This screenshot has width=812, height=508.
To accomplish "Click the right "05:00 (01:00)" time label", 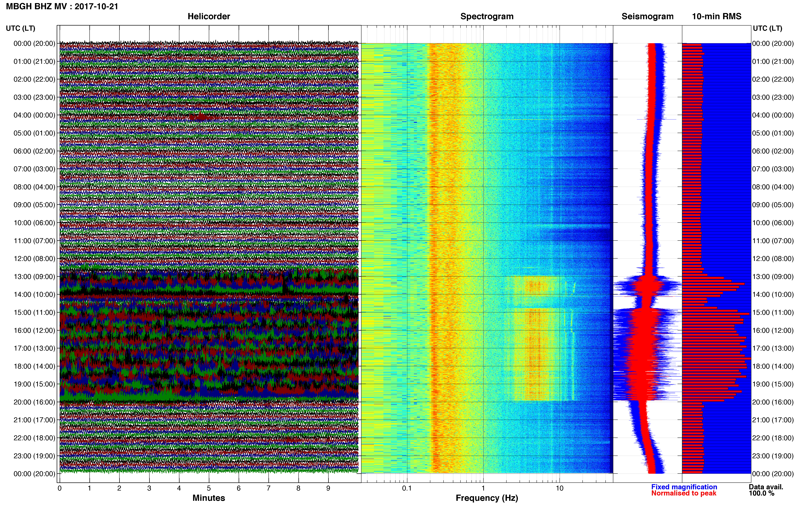I will click(x=773, y=133).
